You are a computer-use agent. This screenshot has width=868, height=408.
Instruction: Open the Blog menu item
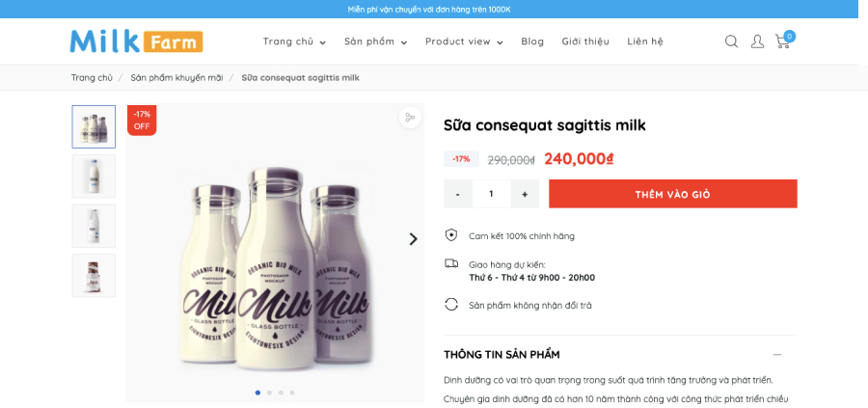[x=532, y=41]
